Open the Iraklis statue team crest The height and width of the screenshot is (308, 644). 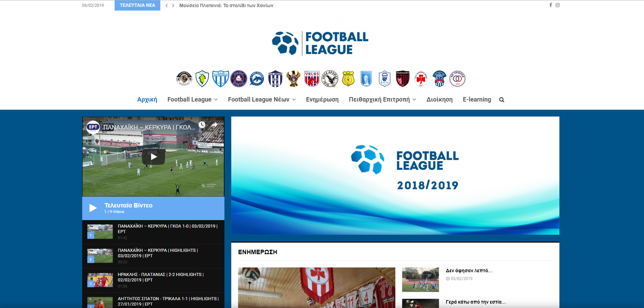[366, 79]
